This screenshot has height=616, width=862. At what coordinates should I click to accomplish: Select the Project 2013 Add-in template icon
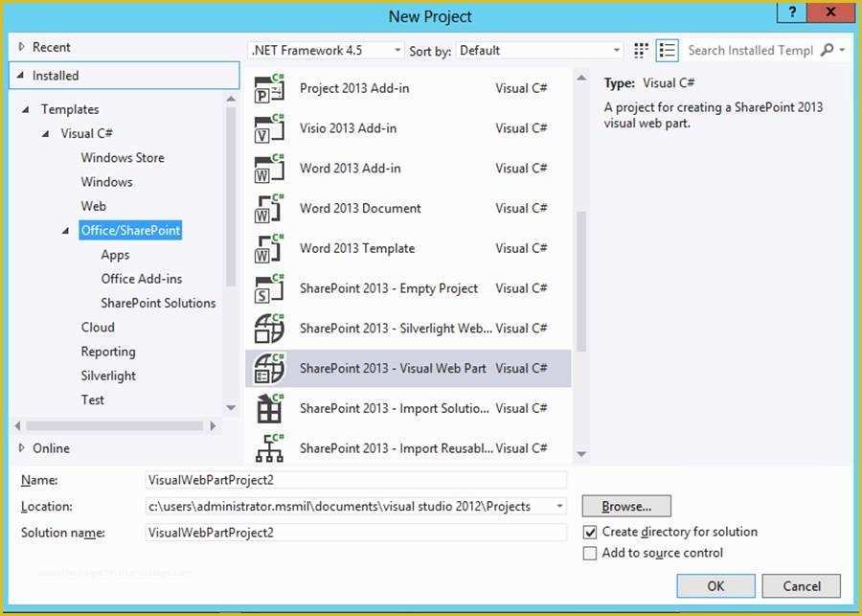(x=269, y=88)
